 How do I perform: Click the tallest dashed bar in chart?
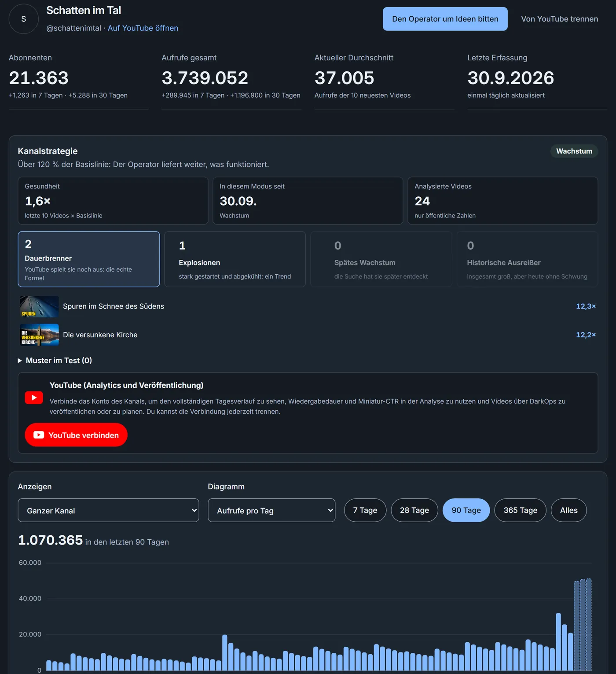pyautogui.click(x=589, y=624)
